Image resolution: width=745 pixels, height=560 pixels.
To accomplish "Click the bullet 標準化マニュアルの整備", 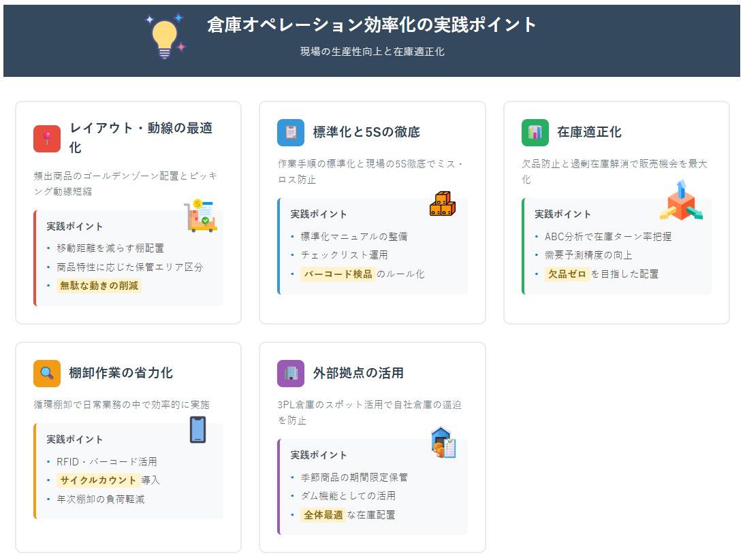I will point(354,236).
